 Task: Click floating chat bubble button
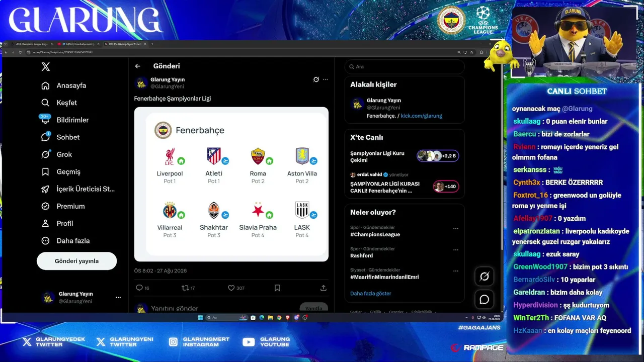tap(485, 300)
